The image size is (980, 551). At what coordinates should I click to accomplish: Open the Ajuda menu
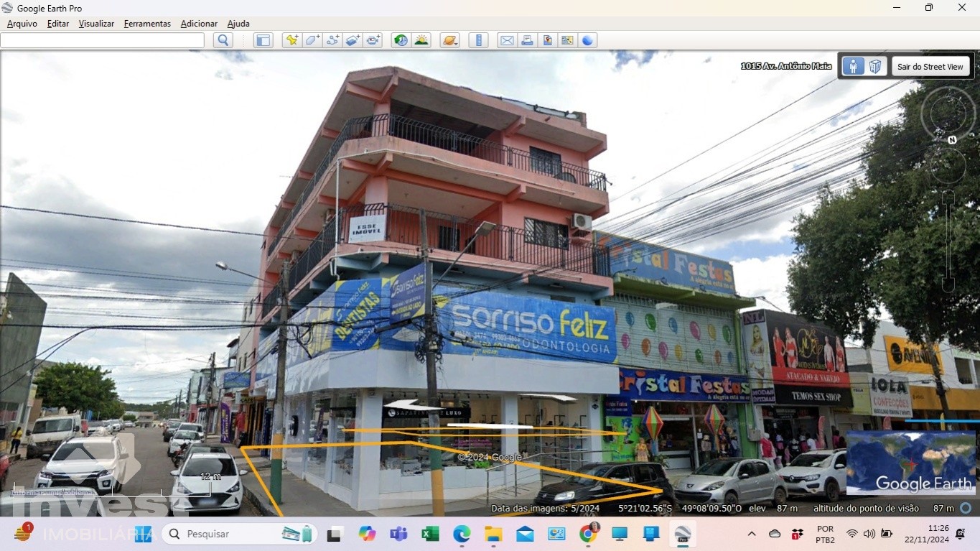coord(238,24)
